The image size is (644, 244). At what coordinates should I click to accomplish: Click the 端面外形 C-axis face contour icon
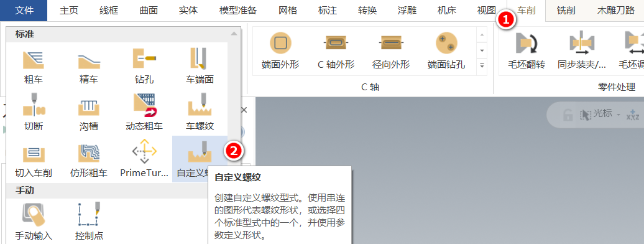coord(280,51)
